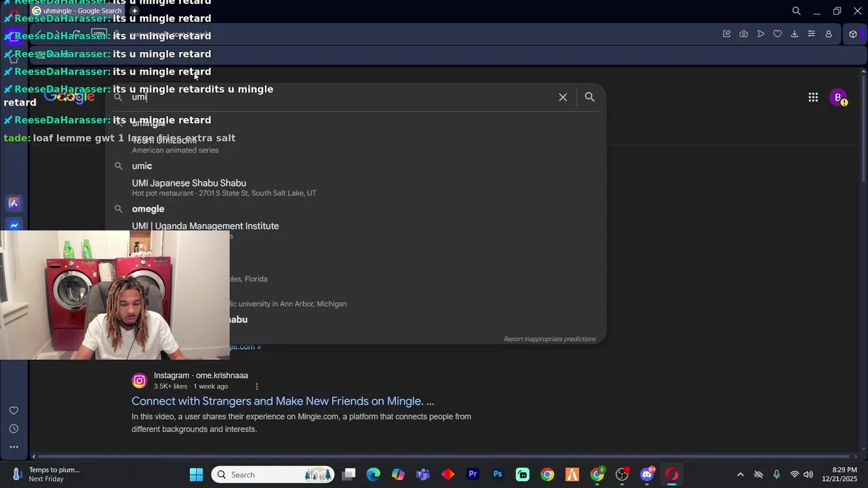Add page to bookmarks heart icon
868x488 pixels.
click(x=778, y=34)
